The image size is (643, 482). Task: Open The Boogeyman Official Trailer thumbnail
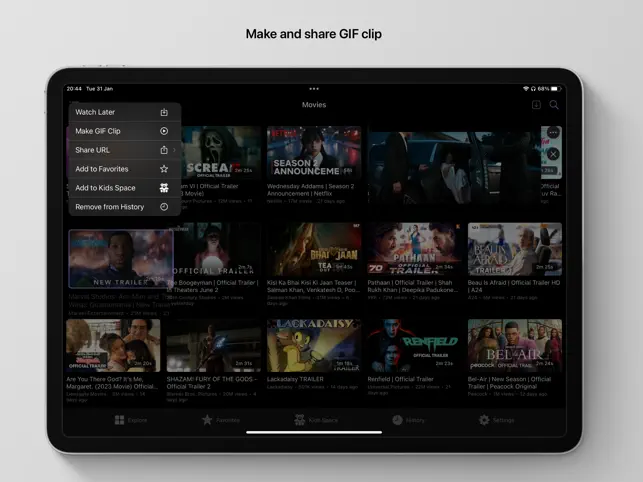point(217,249)
